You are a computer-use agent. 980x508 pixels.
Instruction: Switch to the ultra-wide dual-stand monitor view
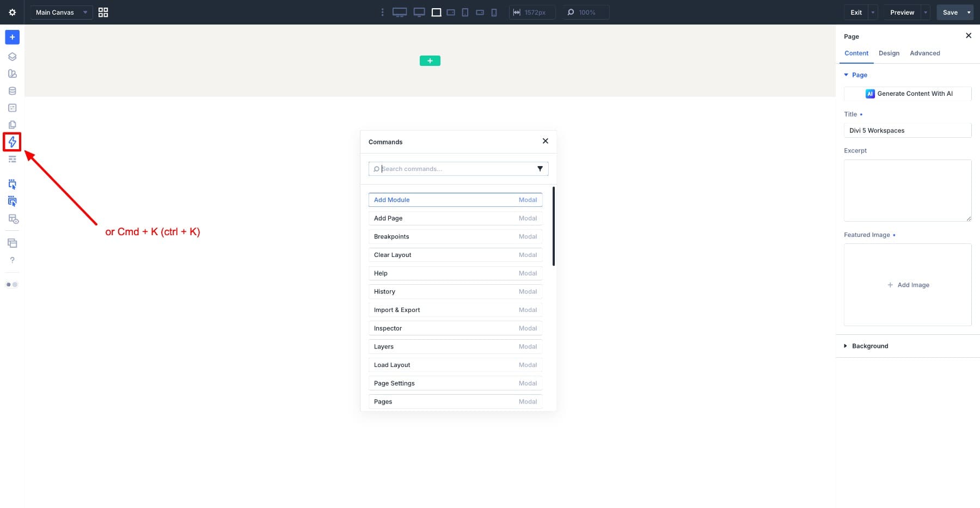(x=400, y=12)
